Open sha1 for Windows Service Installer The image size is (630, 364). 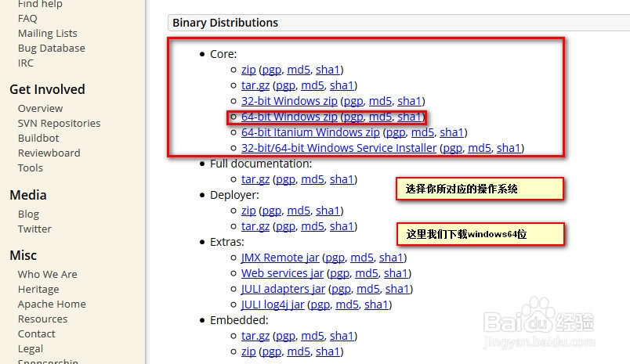point(509,148)
